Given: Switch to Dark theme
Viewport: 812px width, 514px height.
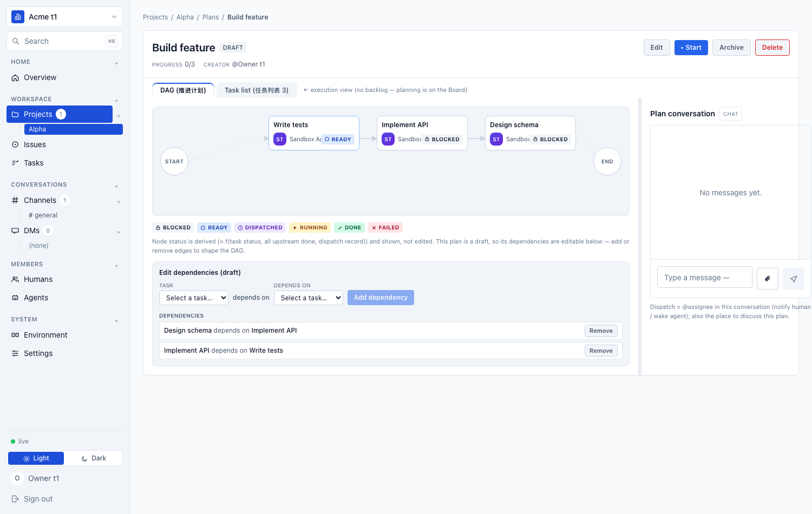Looking at the screenshot, I should point(93,458).
